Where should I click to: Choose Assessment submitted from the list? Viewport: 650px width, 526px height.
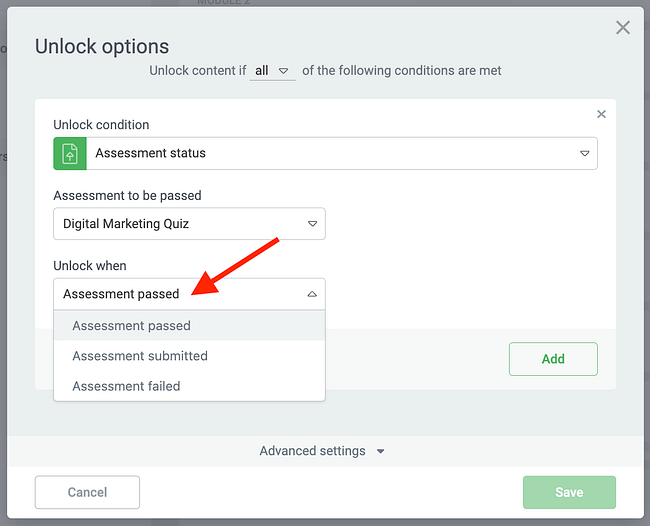(x=140, y=356)
